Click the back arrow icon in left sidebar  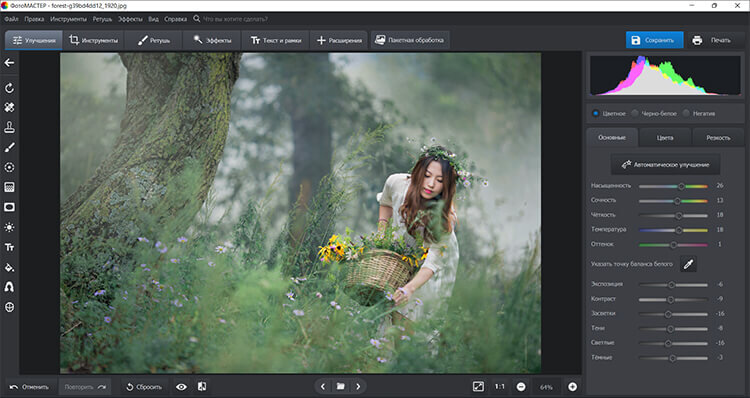tap(9, 63)
